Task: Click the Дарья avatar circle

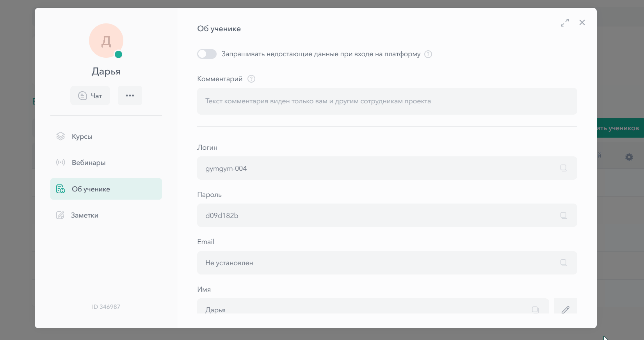Action: 106,41
